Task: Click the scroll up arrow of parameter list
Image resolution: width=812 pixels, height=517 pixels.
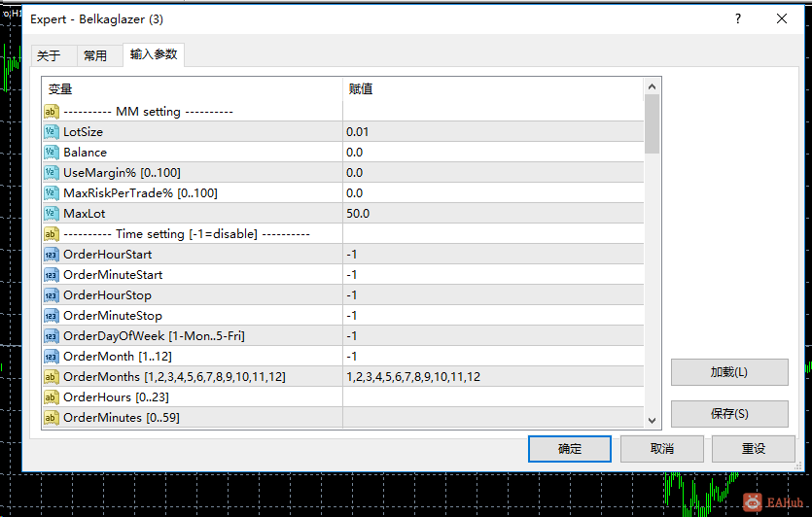Action: [x=652, y=86]
